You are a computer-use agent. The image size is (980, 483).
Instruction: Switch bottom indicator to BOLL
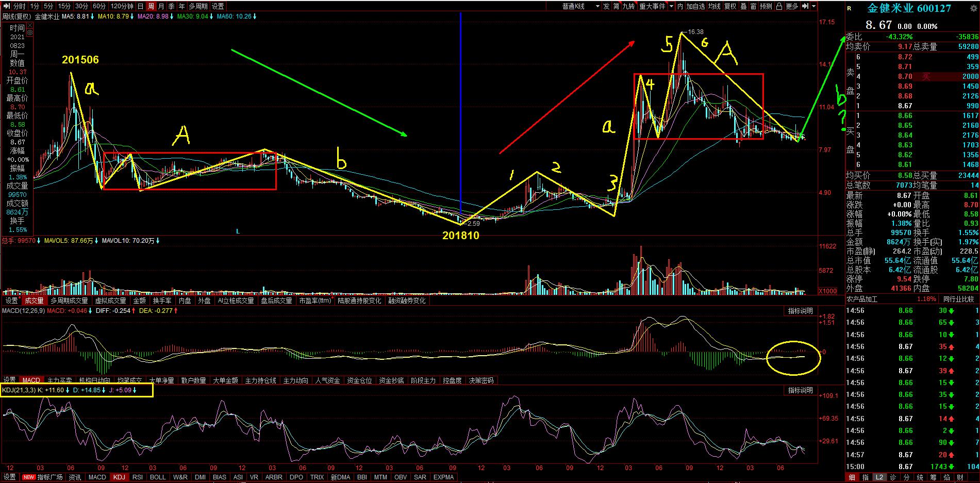[x=157, y=477]
